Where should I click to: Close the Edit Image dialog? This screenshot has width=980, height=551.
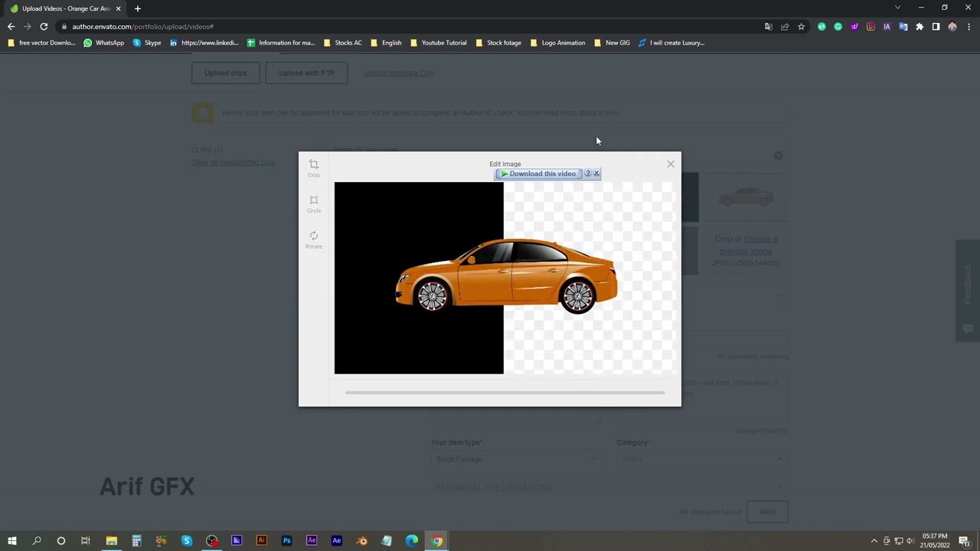[671, 164]
